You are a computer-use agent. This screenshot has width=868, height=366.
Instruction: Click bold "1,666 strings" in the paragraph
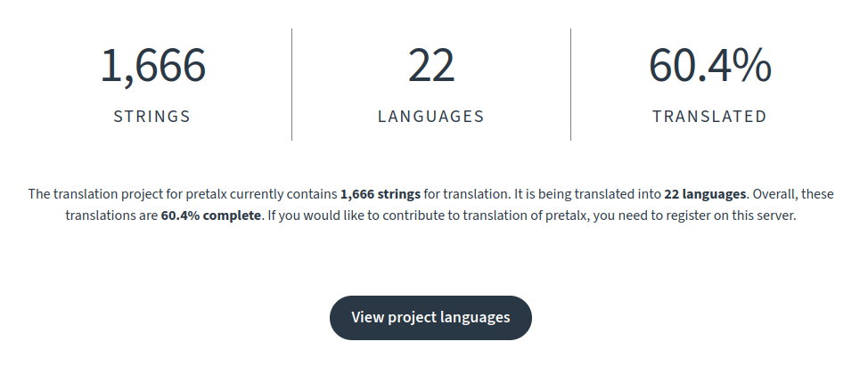(x=381, y=193)
